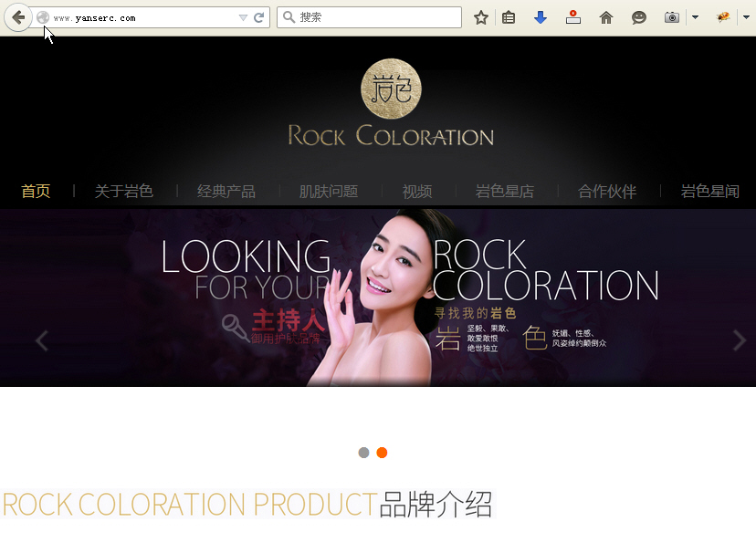The image size is (756, 543).
Task: Open the 首页 navigation tab
Action: pos(37,192)
